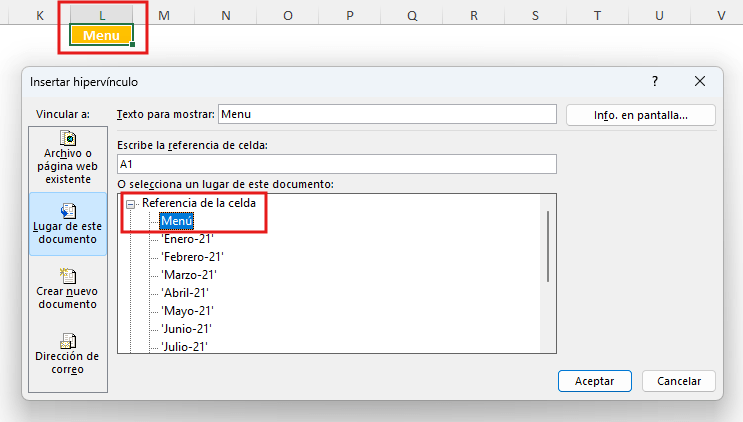Close the Insertar hipervínculo dialog

point(700,81)
